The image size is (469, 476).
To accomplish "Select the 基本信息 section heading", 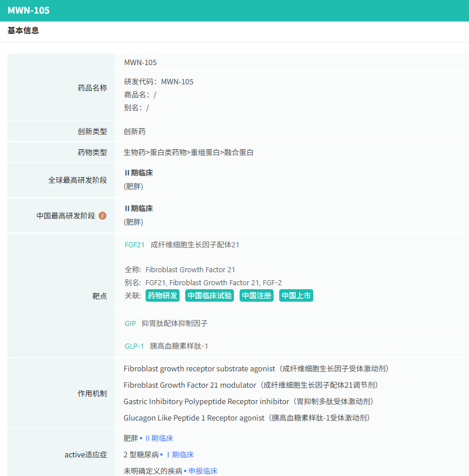I will point(23,31).
